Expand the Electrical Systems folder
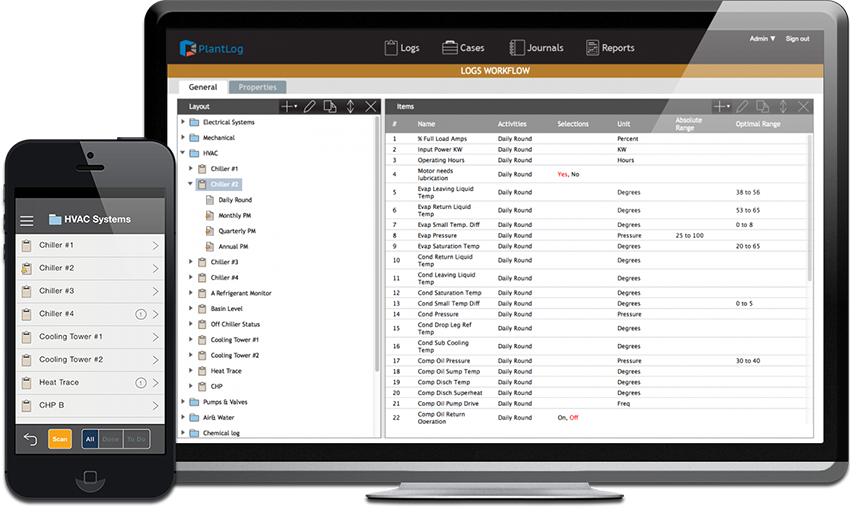Image resolution: width=850 pixels, height=507 pixels. (x=183, y=122)
